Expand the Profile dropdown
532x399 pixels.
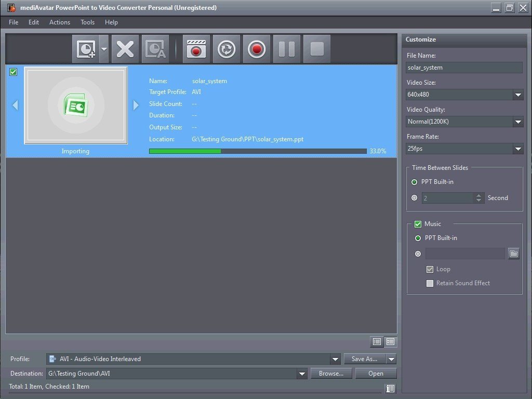point(335,359)
